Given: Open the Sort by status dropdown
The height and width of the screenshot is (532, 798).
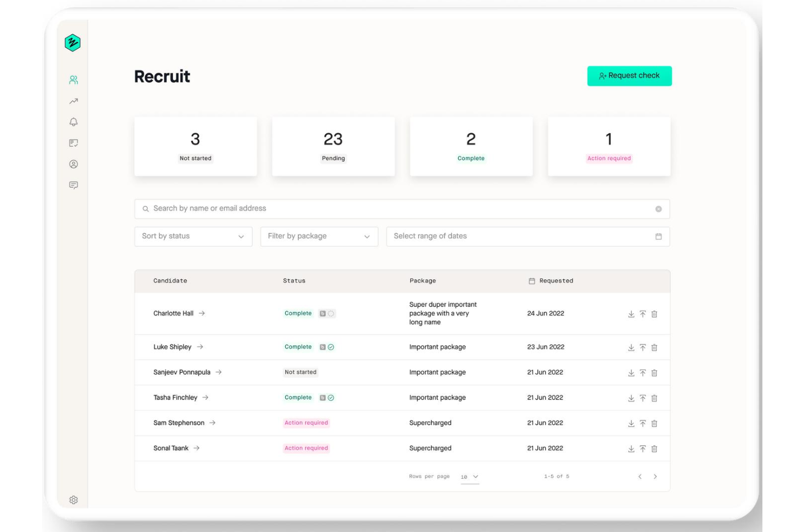Looking at the screenshot, I should tap(193, 236).
